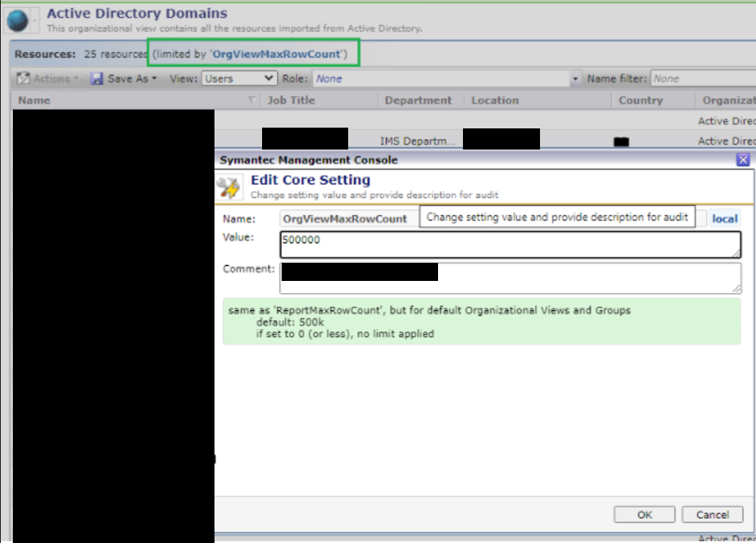Open the View Users combo box
The image size is (756, 543).
239,78
